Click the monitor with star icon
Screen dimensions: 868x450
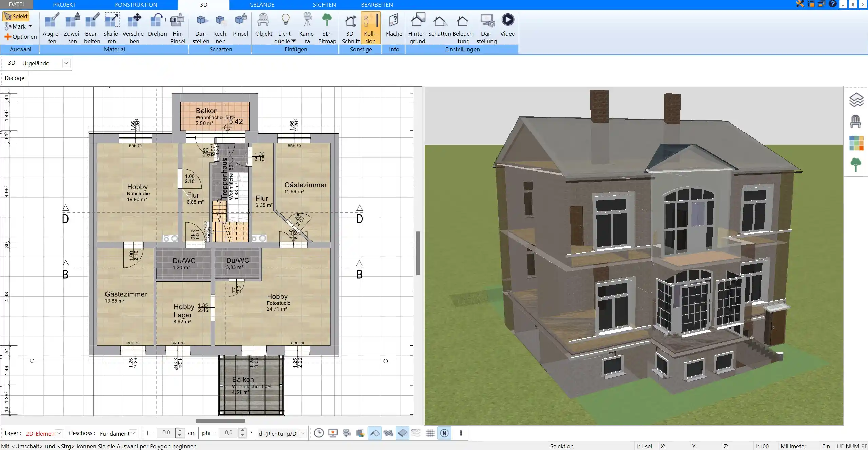tap(333, 433)
